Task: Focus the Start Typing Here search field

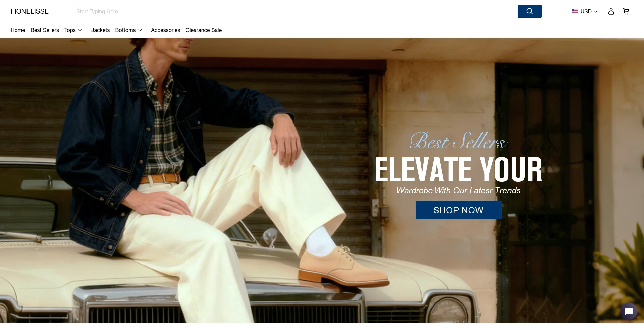Action: coord(295,11)
